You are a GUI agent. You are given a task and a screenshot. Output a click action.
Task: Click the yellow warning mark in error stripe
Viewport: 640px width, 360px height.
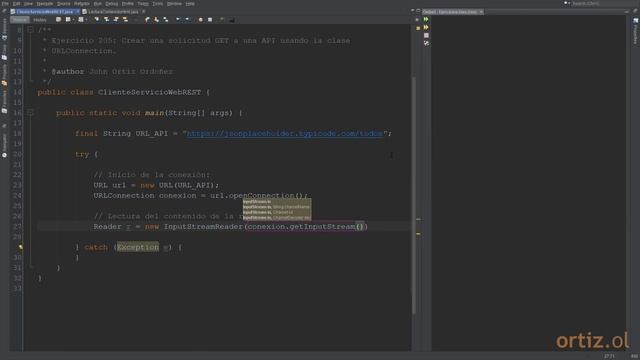(418, 234)
